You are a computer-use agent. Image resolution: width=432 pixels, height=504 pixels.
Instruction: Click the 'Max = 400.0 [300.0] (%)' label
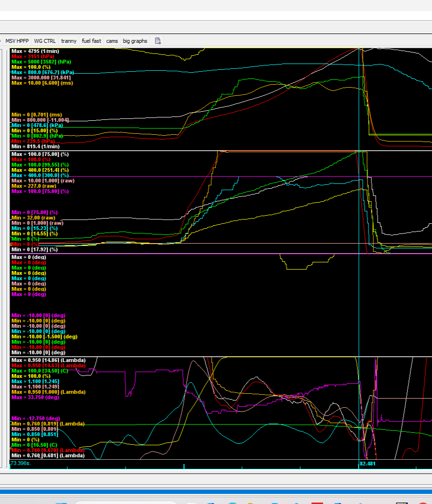(40, 176)
